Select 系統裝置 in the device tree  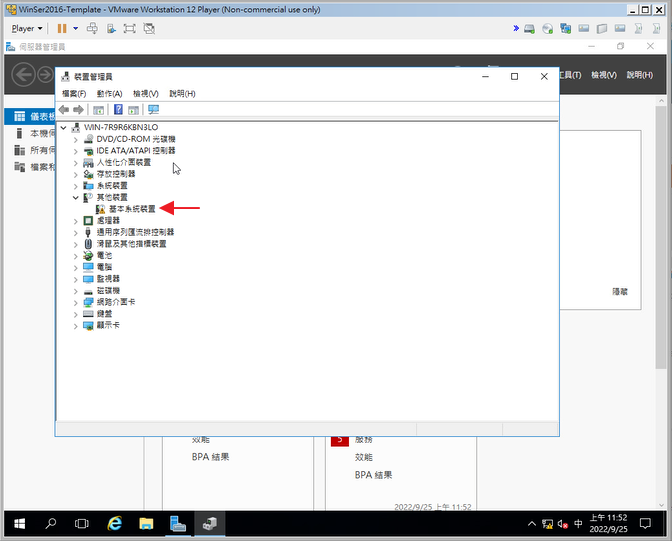click(112, 186)
